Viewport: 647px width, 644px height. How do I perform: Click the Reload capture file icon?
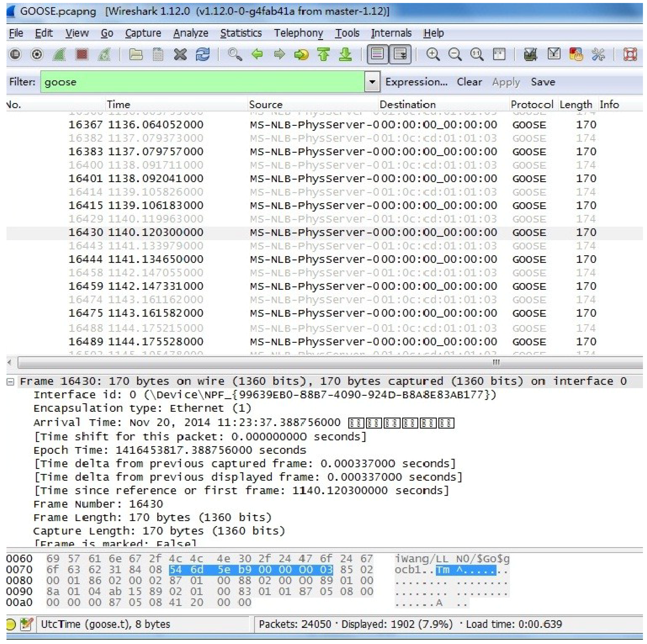point(203,54)
